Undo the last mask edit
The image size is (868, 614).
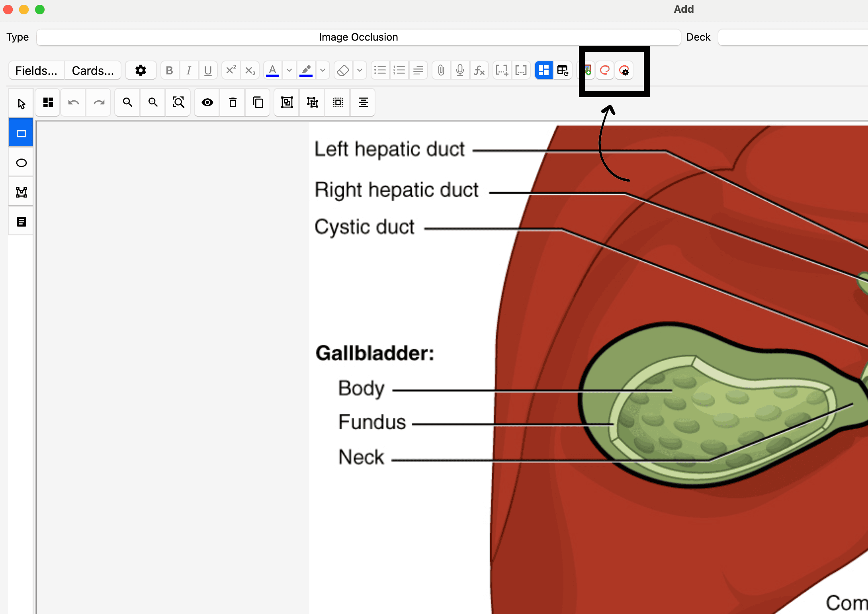click(73, 102)
